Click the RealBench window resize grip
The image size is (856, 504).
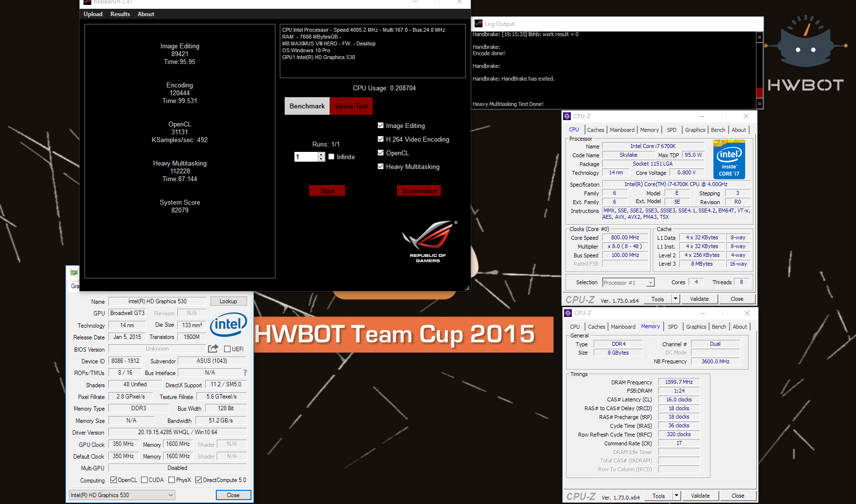click(x=467, y=288)
